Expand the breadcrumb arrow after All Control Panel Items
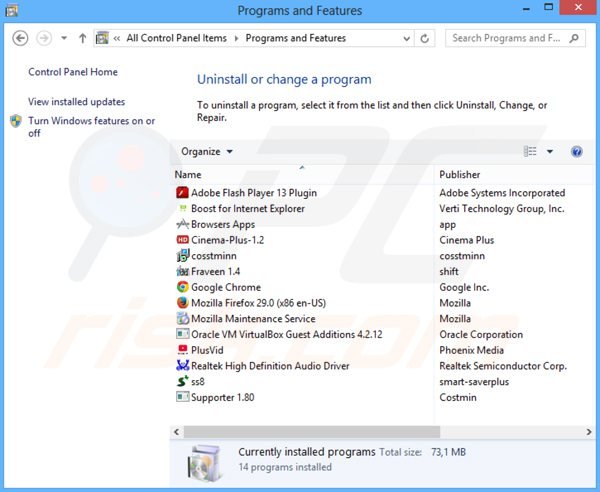This screenshot has width=600, height=492. point(236,38)
